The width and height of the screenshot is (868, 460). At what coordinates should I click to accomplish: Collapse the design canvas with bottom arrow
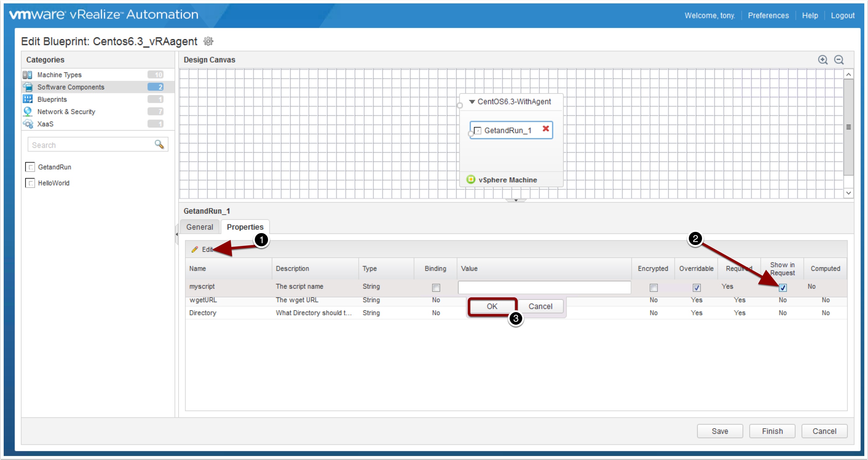click(515, 200)
